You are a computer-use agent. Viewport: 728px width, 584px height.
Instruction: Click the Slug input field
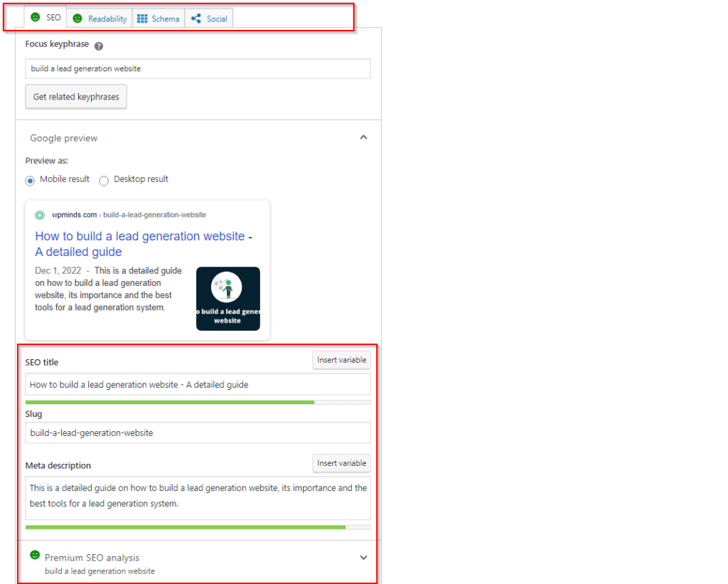(198, 433)
